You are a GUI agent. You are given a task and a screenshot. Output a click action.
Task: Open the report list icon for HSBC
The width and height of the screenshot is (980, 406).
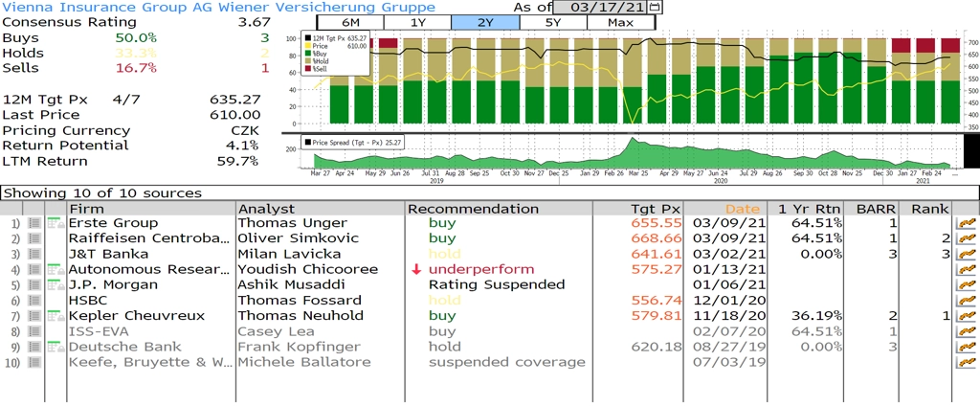pos(34,301)
